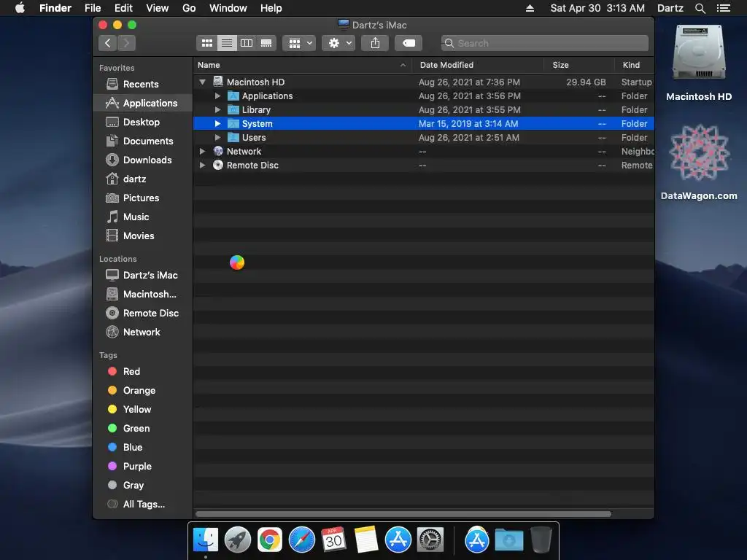Collapse the Macintosh HD disclosure triangle
747x560 pixels.
click(x=203, y=82)
